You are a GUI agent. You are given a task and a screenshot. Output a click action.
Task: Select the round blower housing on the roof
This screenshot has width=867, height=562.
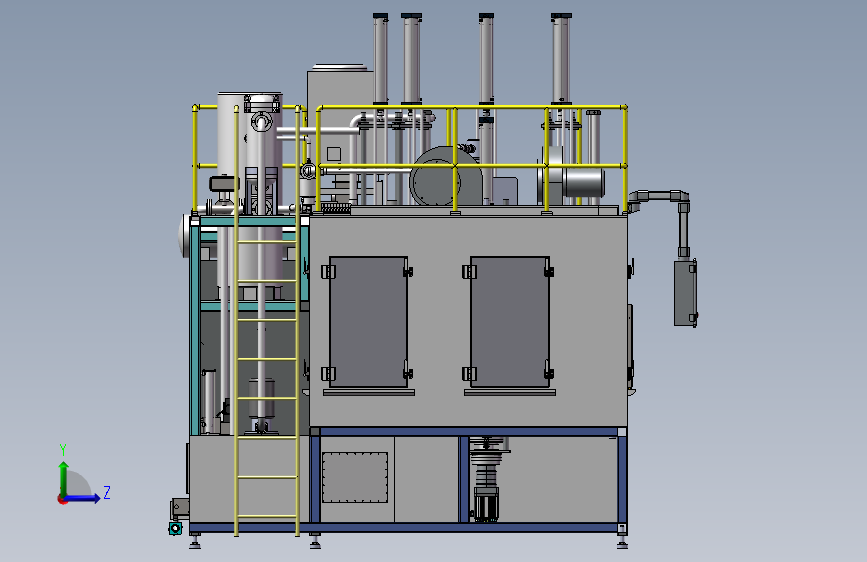pyautogui.click(x=445, y=177)
